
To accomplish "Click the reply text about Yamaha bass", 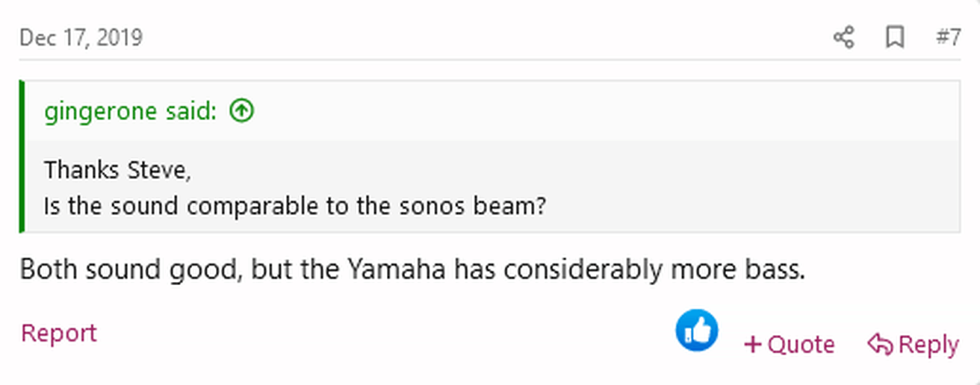I will [x=412, y=269].
